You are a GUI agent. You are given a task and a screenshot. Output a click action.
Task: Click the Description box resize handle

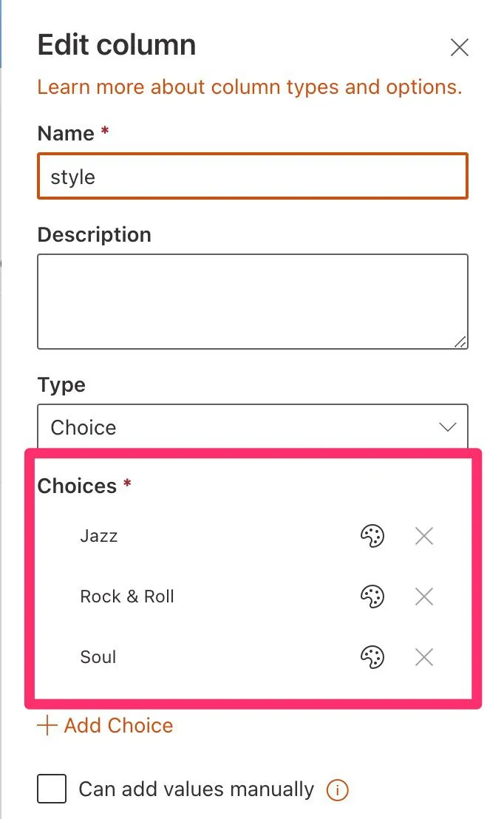tap(460, 341)
